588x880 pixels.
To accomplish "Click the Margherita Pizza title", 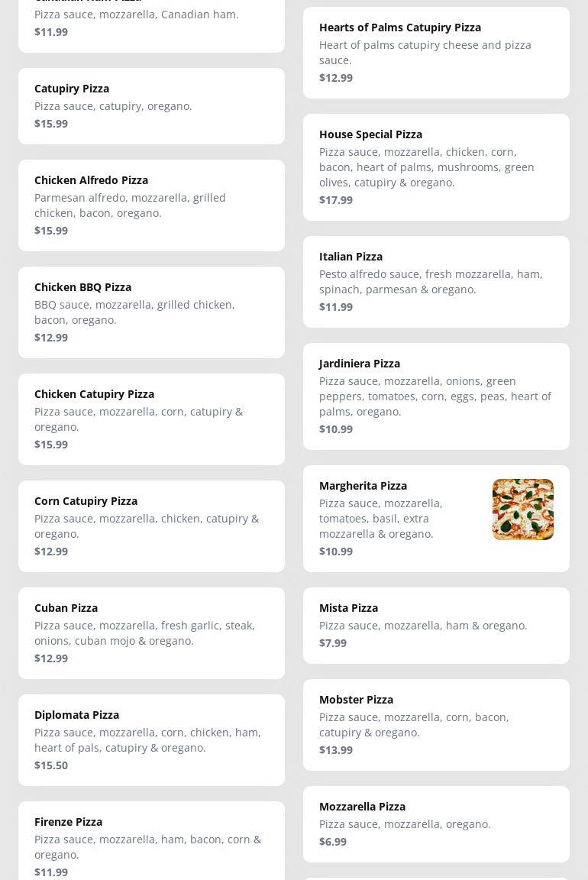I will pos(363,486).
